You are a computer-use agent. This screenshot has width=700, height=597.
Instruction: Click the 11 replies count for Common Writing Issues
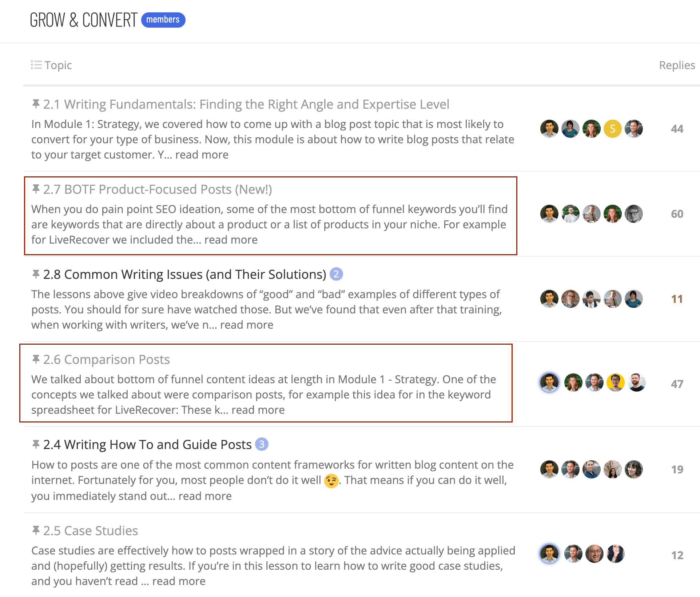[x=677, y=299]
